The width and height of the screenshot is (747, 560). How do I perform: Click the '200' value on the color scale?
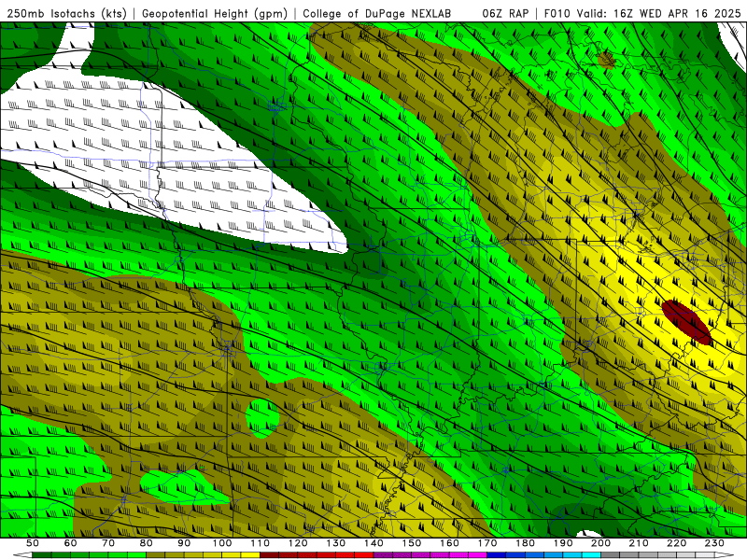click(600, 543)
